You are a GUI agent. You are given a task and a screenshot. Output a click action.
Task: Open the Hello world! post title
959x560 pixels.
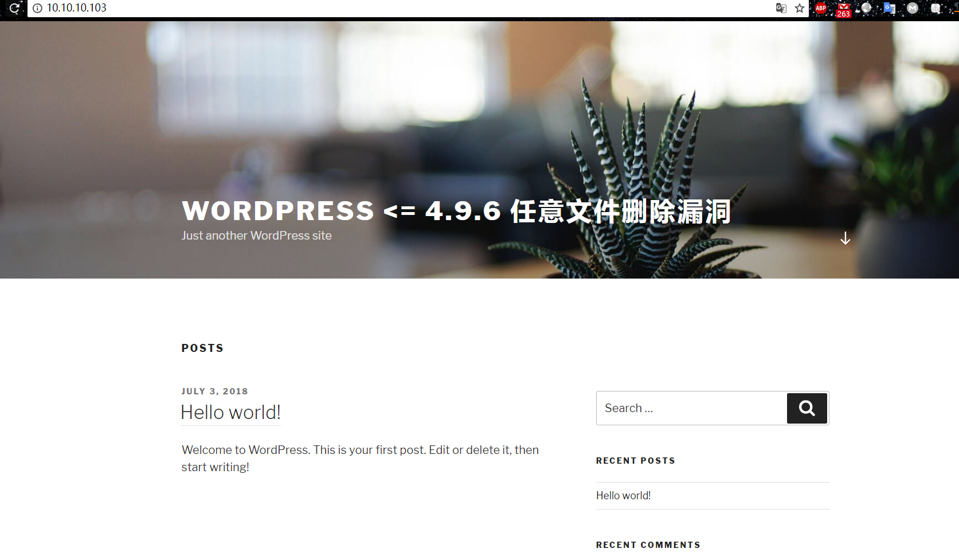click(230, 412)
